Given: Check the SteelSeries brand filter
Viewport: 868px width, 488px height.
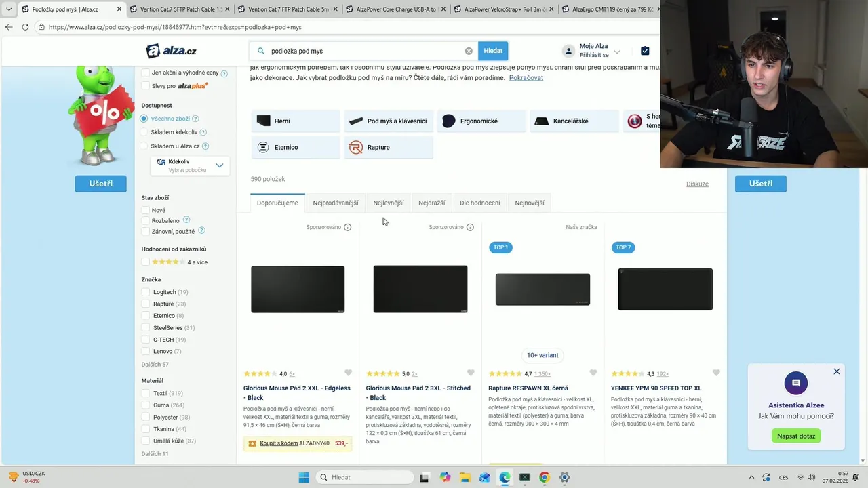Looking at the screenshot, I should (145, 327).
